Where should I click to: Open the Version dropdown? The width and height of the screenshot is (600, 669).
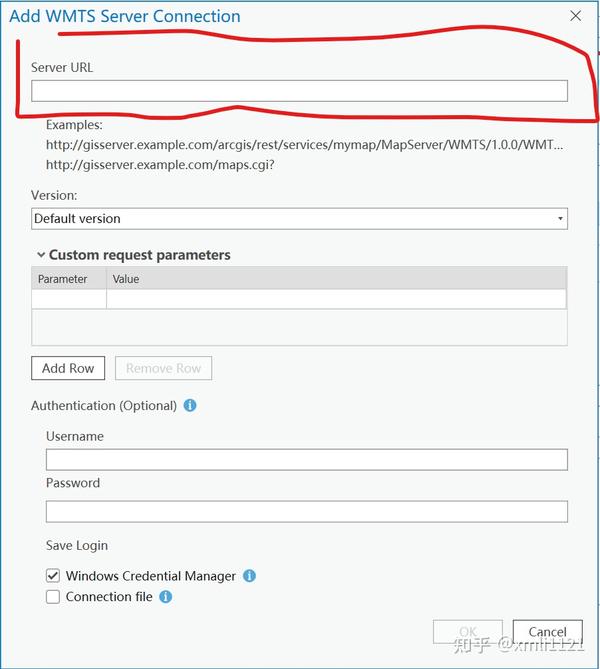click(299, 218)
